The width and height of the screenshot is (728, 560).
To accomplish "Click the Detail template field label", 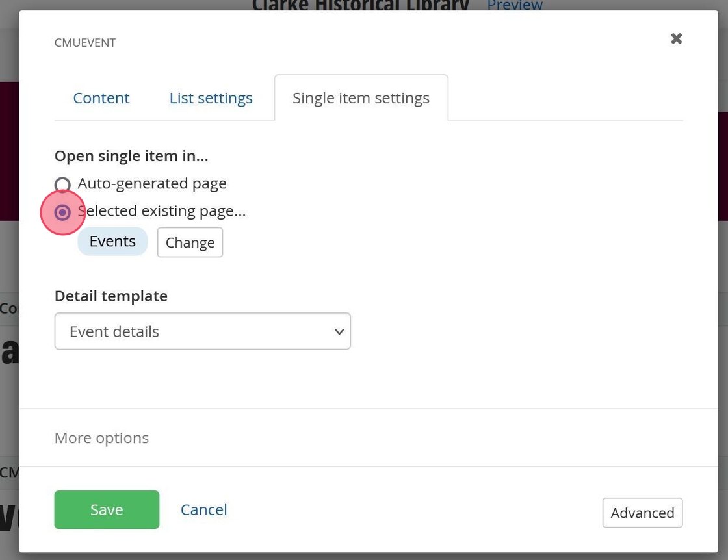I will 111,296.
